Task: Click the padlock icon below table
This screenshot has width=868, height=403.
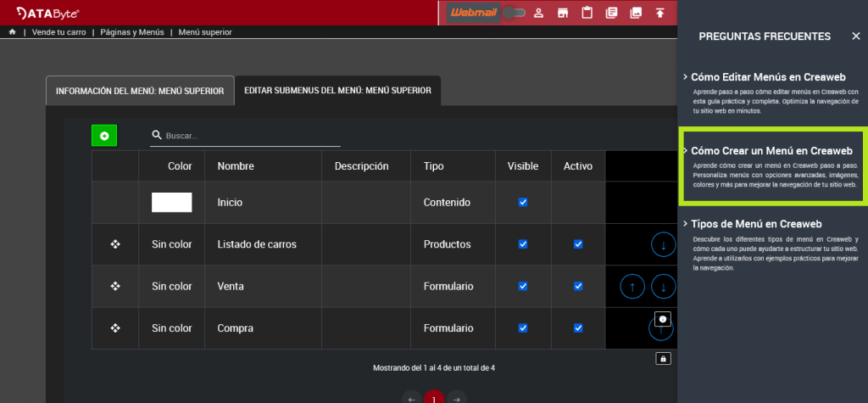Action: click(664, 358)
